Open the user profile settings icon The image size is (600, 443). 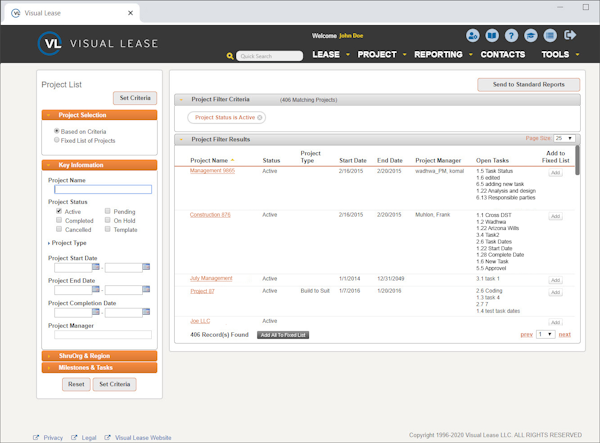pos(473,36)
